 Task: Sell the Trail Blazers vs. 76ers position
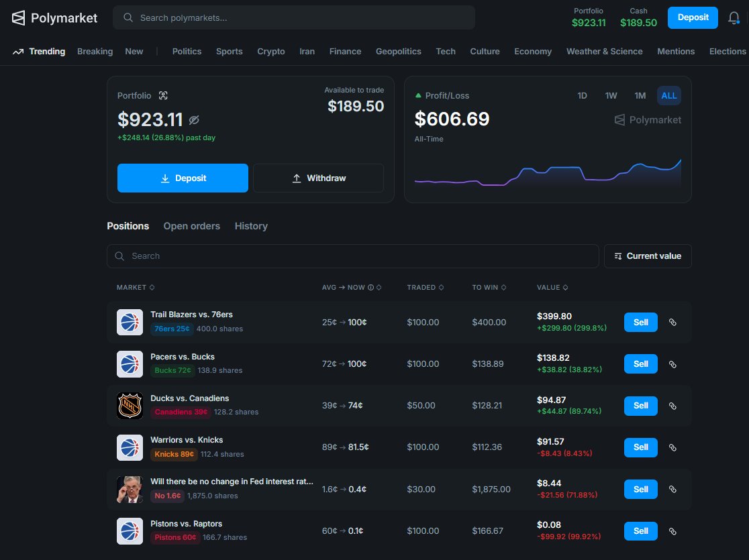coord(640,322)
